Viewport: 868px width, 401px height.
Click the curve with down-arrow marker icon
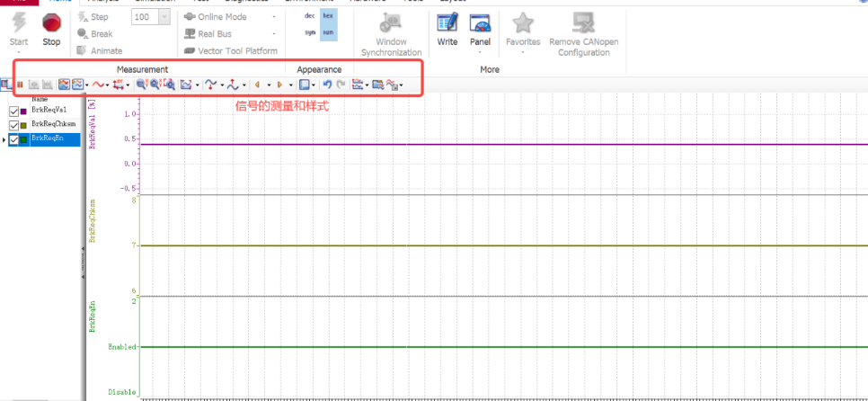(211, 85)
